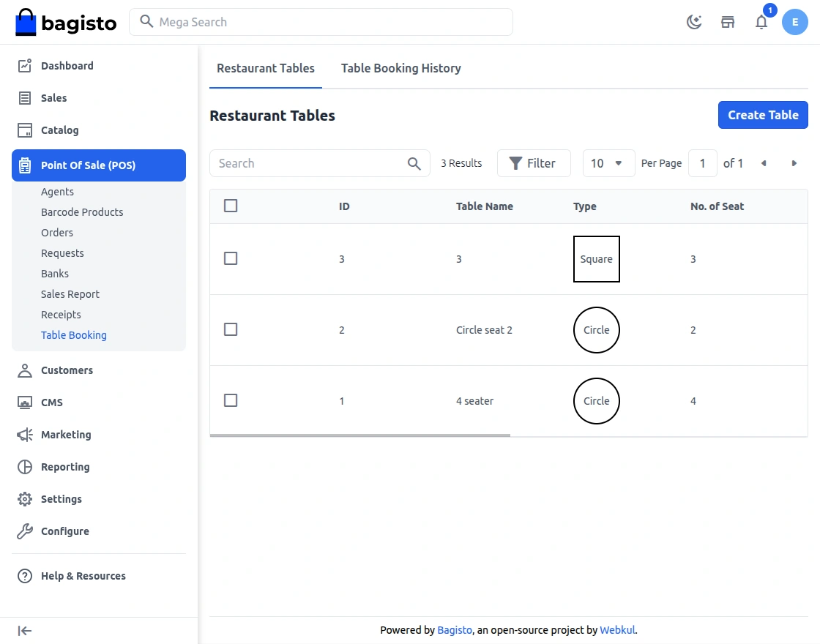Click the page number input

[702, 163]
